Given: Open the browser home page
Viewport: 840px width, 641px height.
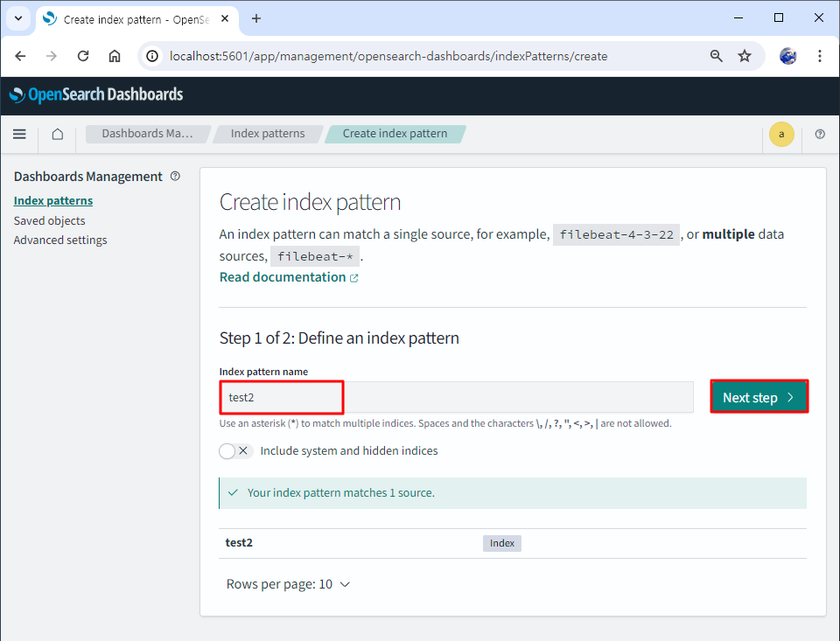Looking at the screenshot, I should click(114, 56).
